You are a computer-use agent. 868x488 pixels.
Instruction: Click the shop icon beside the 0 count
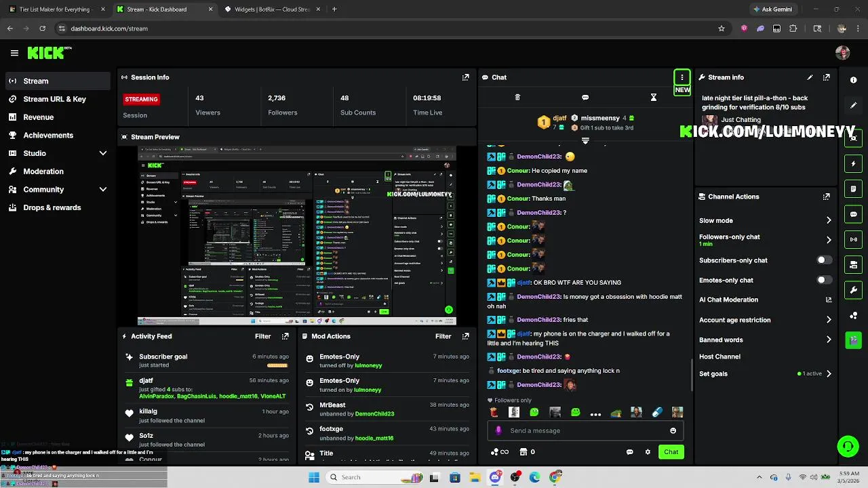pyautogui.click(x=523, y=452)
